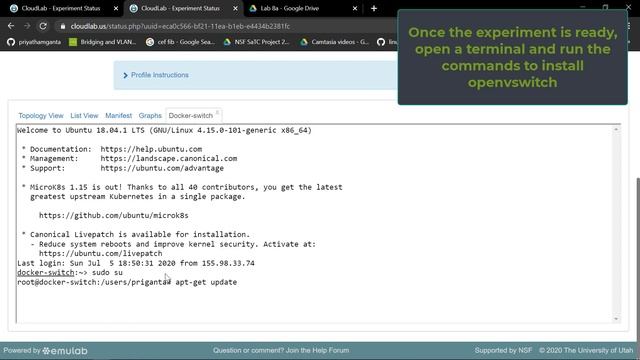Click the landscape.canonical.com URL
Viewport: 640px width, 360px height.
point(169,158)
